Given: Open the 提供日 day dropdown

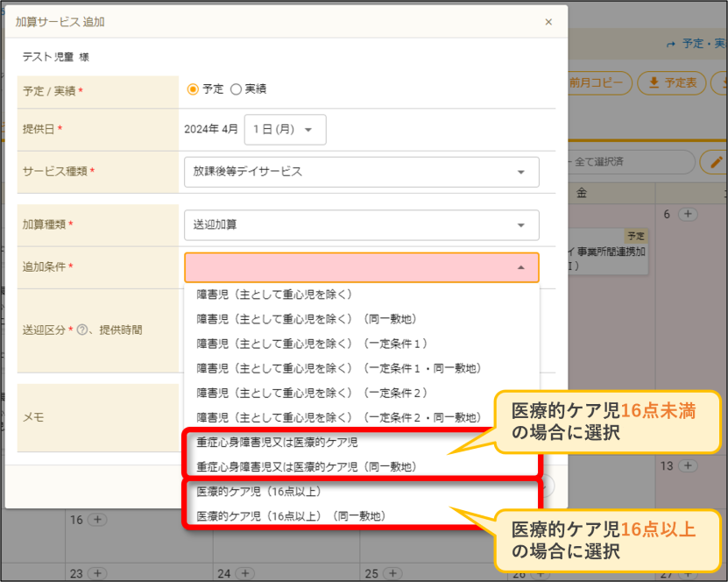Looking at the screenshot, I should [285, 130].
